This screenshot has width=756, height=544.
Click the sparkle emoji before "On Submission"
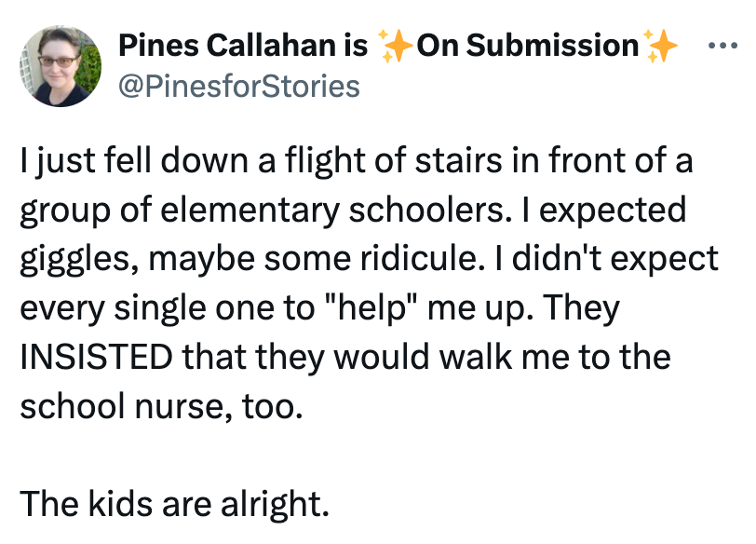pyautogui.click(x=395, y=45)
